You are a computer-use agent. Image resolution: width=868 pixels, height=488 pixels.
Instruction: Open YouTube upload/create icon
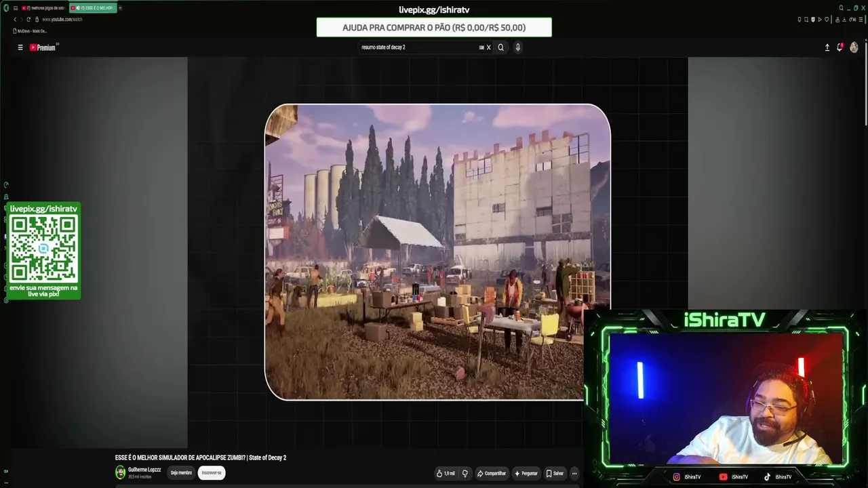827,47
